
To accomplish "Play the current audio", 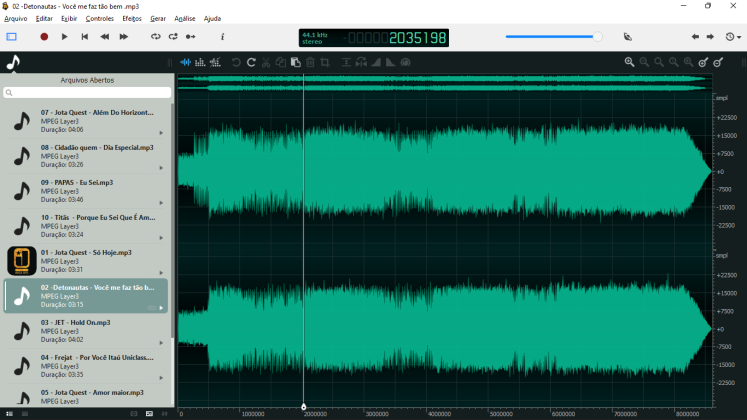I will (x=64, y=37).
